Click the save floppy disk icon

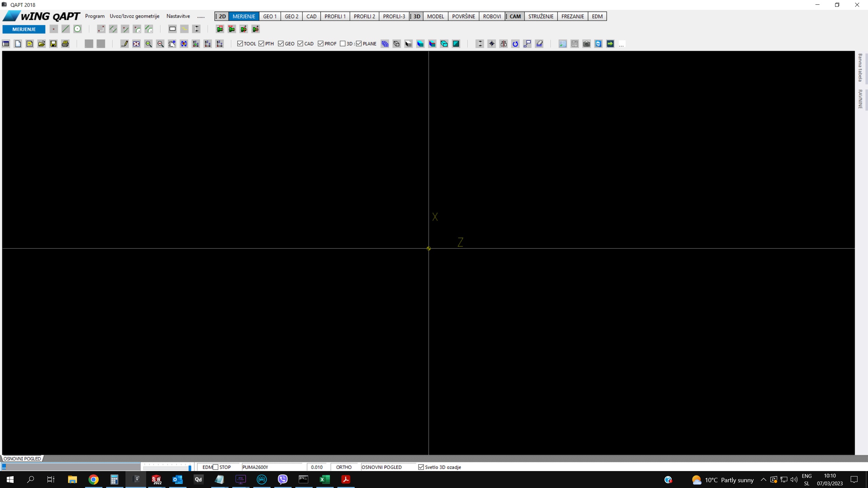(53, 44)
